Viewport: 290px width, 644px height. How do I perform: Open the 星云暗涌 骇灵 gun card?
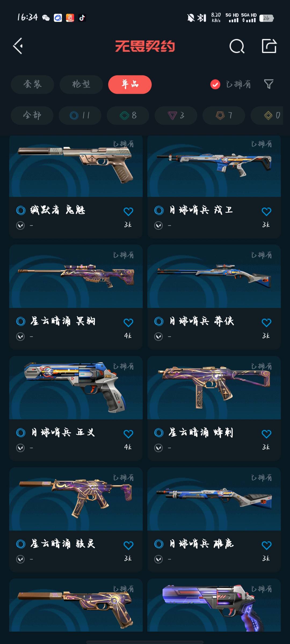(76, 520)
